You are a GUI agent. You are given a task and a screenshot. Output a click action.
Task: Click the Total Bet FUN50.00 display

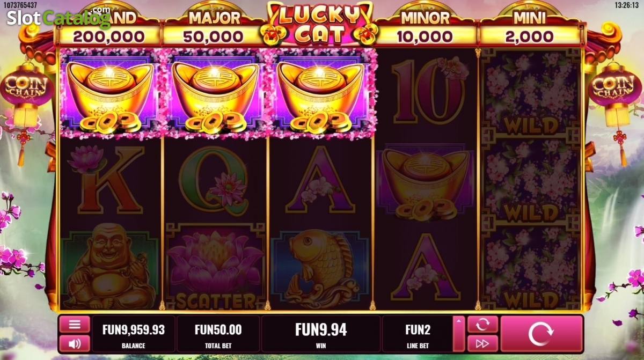tap(218, 334)
